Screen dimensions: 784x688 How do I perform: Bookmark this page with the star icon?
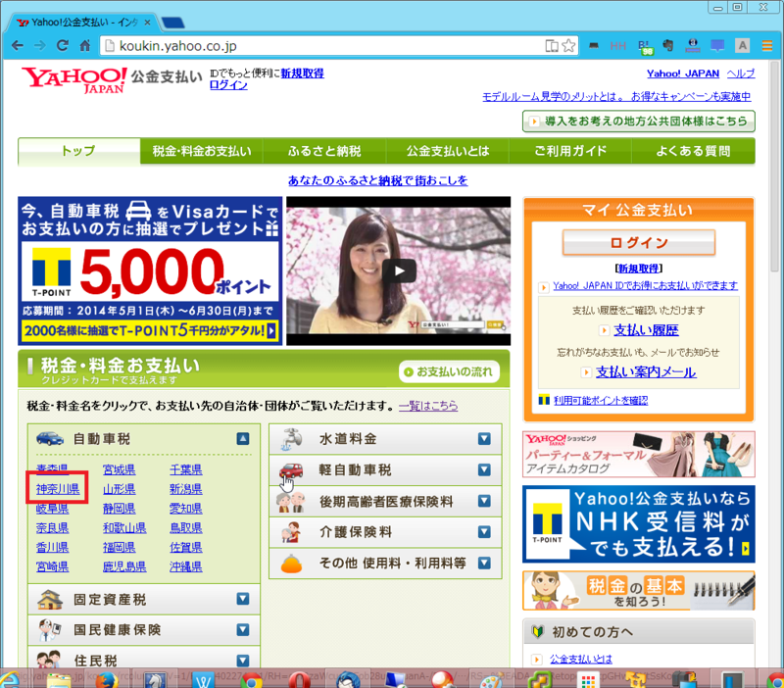click(568, 46)
